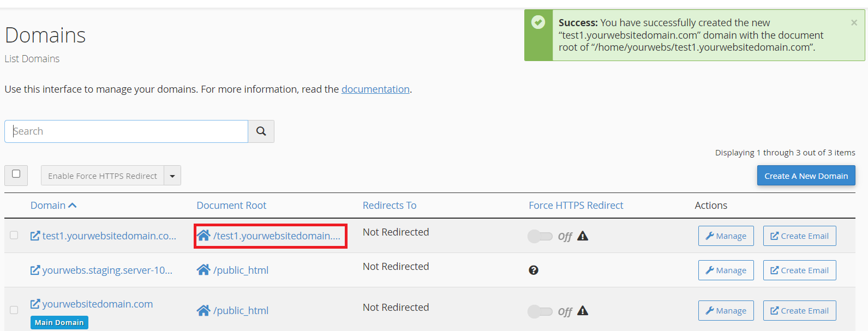
Task: Sort by Force HTTPS Redirect column header
Action: point(576,206)
